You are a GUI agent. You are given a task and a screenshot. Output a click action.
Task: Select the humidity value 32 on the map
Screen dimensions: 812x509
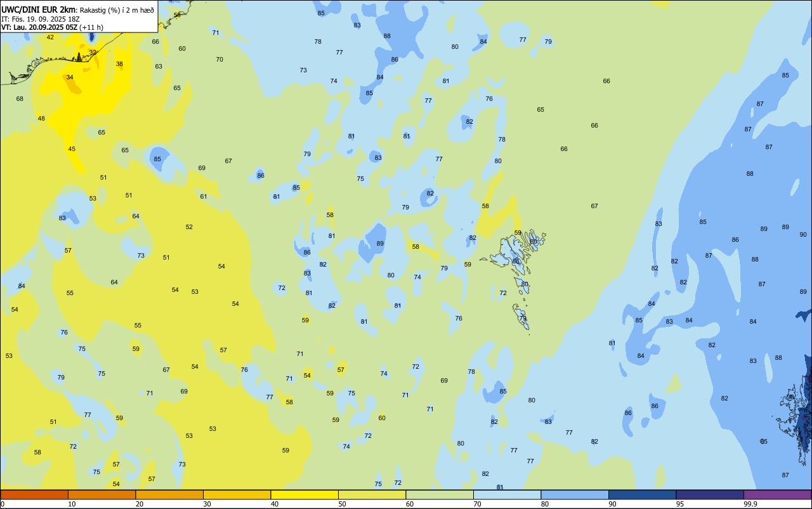point(93,52)
